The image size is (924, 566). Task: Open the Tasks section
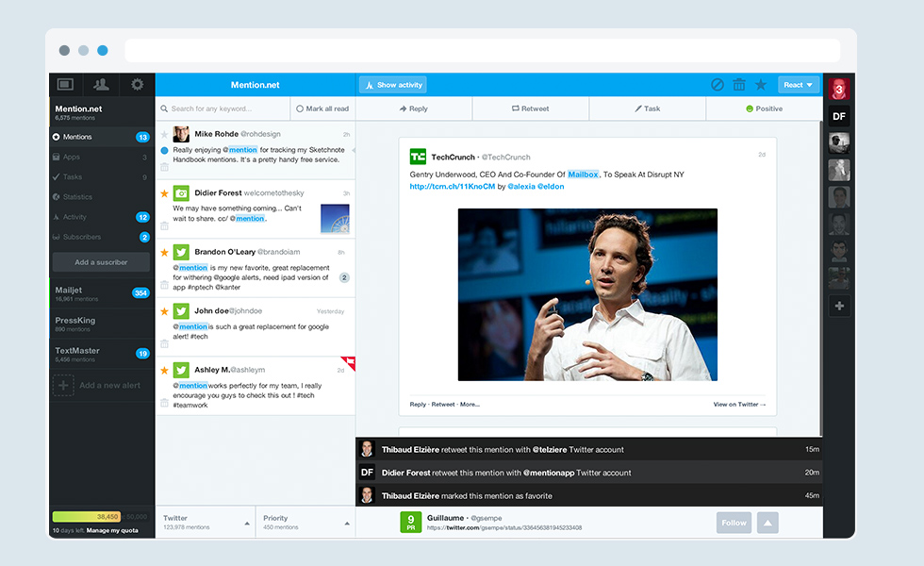(x=102, y=177)
